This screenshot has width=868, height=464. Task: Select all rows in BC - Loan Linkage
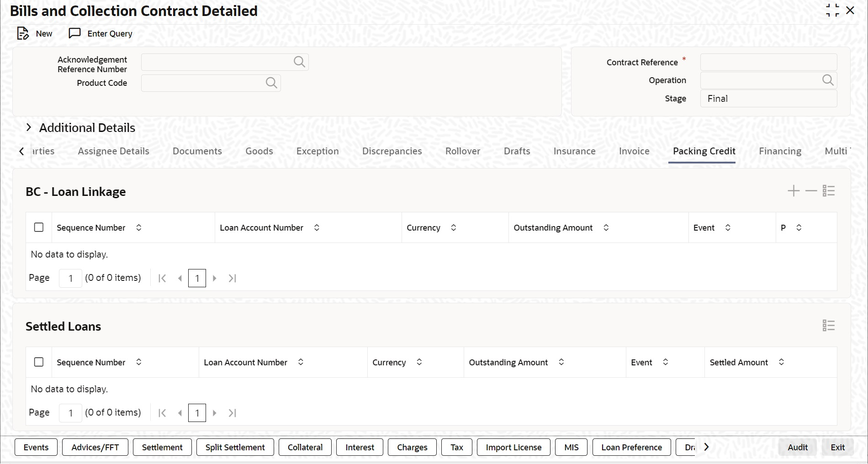(x=39, y=227)
